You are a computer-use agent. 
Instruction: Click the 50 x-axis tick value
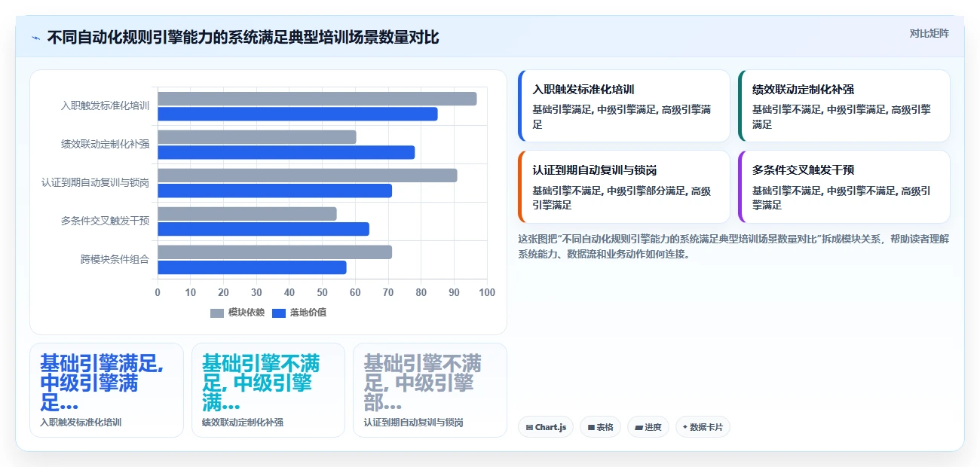coord(322,292)
